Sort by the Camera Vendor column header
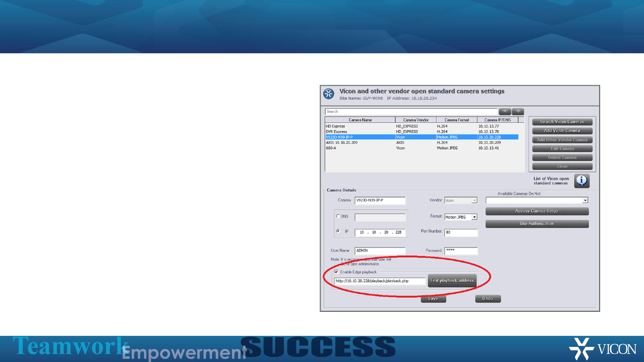644x362 pixels. point(416,120)
